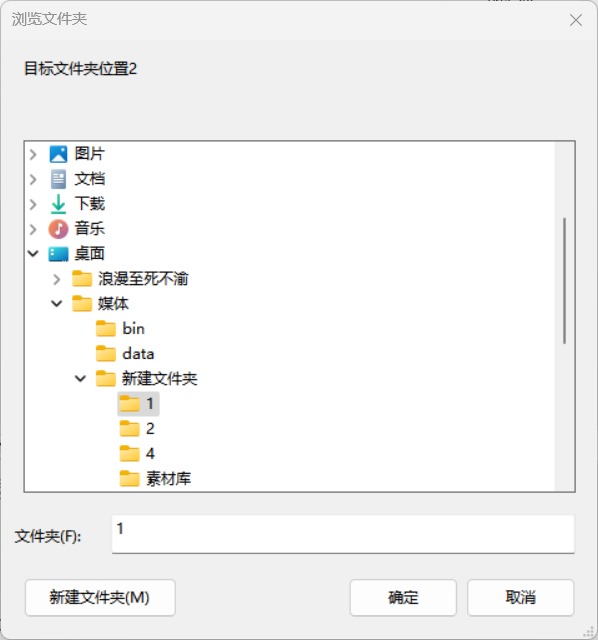
Task: Collapse the 新建文件夹 subfolder chevron
Action: [x=80, y=378]
